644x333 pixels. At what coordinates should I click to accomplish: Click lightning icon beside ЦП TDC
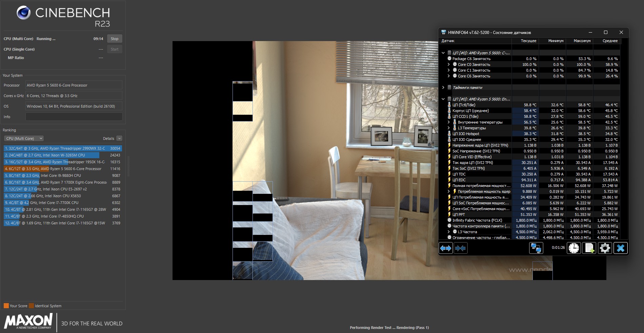pyautogui.click(x=449, y=174)
